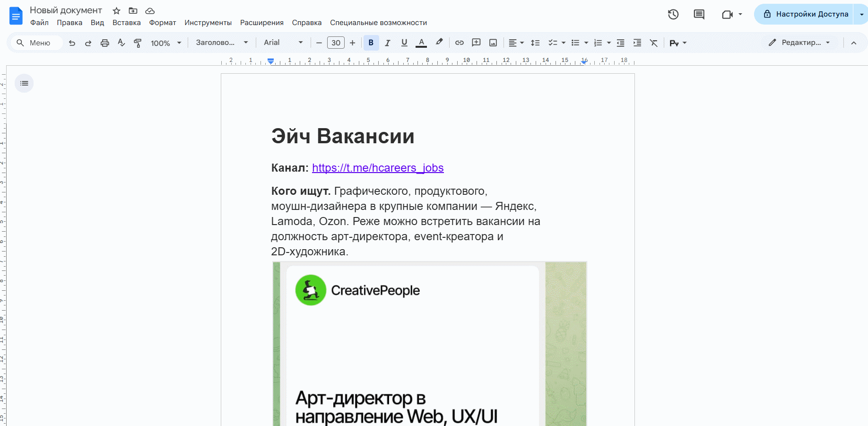868x426 pixels.
Task: Open the Инструменты menu
Action: coord(208,23)
